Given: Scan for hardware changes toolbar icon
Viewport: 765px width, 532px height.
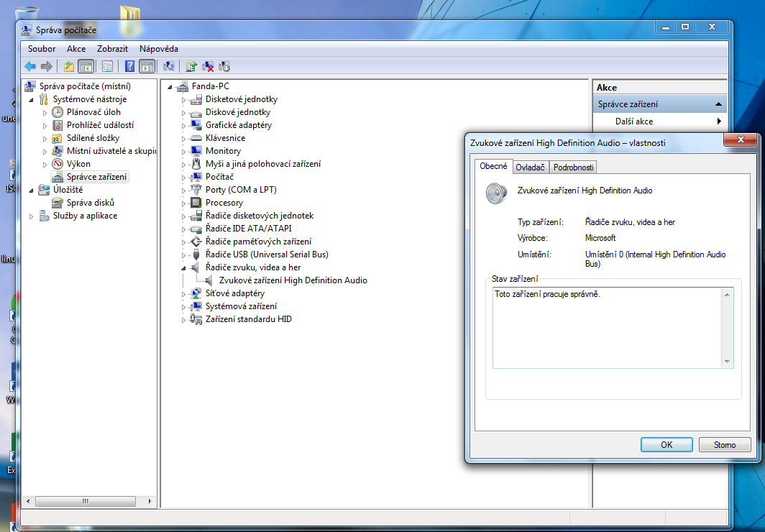Looking at the screenshot, I should [169, 67].
